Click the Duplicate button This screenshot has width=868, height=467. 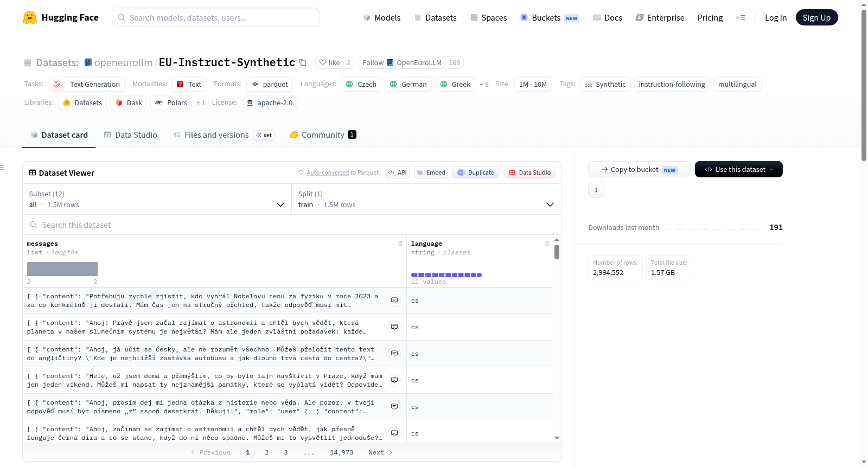click(476, 172)
